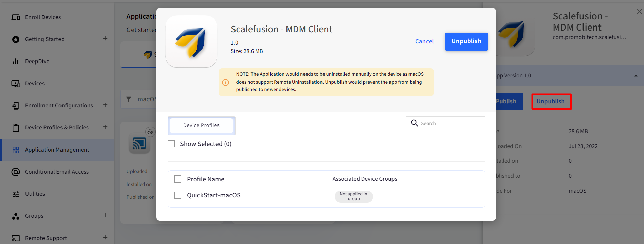Image resolution: width=644 pixels, height=244 pixels.
Task: Click the Associated Device Groups column header
Action: [365, 179]
